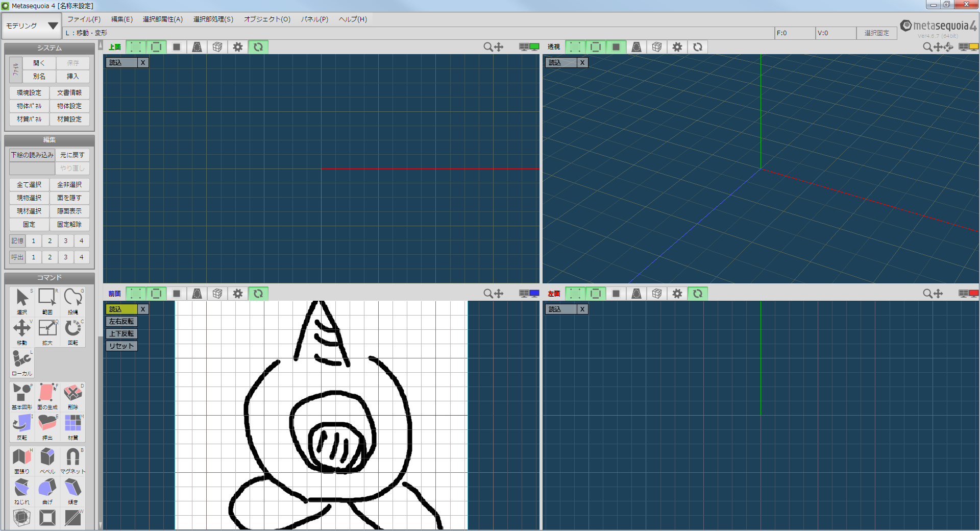Select the 面の生成 create face tool
This screenshot has height=531, width=980.
coord(47,396)
